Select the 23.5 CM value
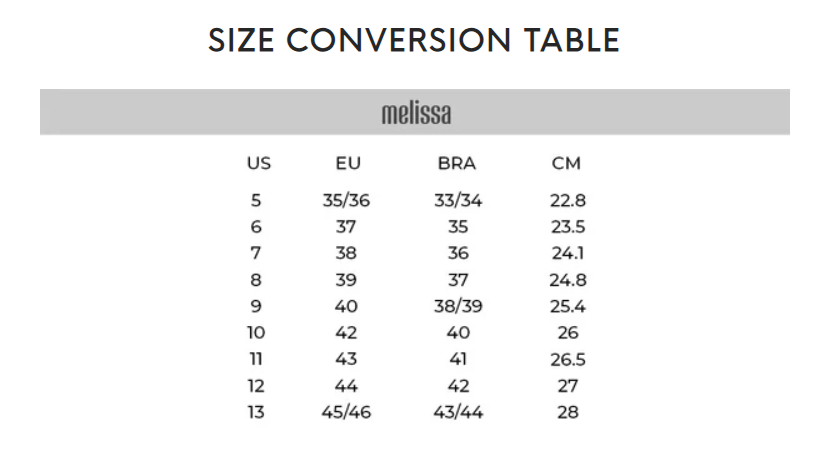The width and height of the screenshot is (839, 455). (x=567, y=227)
